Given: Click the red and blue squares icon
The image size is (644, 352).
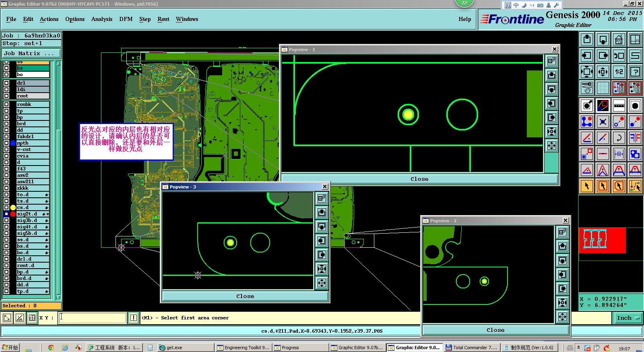Looking at the screenshot, I should pos(603,106).
